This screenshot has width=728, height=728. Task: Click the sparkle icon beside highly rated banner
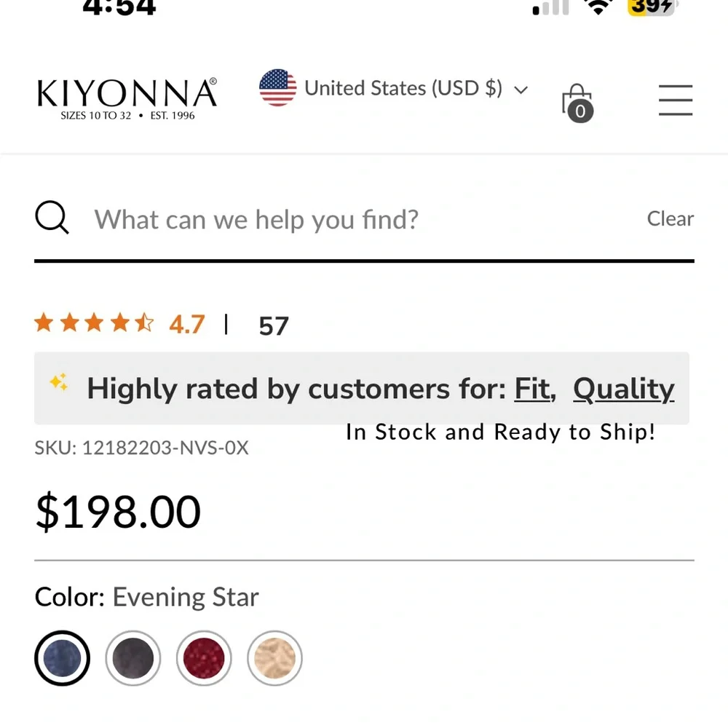tap(58, 382)
